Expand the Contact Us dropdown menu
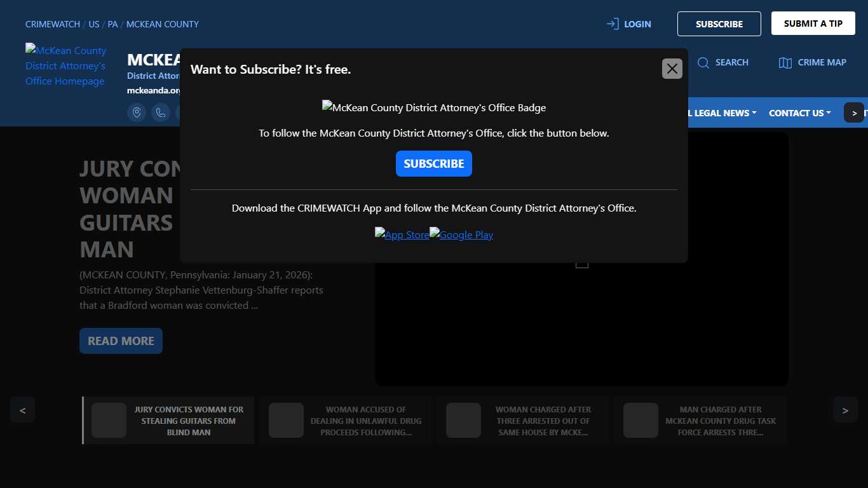868x488 pixels. (799, 113)
